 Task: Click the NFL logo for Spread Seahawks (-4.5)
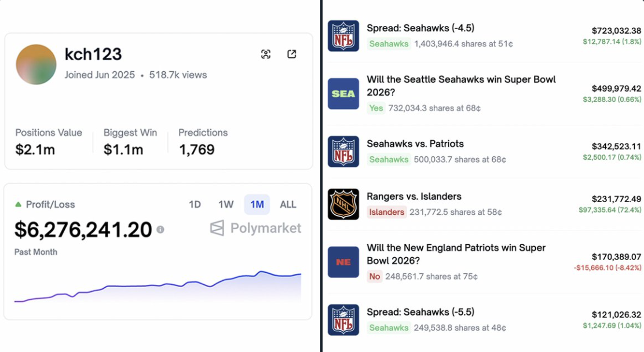click(x=343, y=36)
